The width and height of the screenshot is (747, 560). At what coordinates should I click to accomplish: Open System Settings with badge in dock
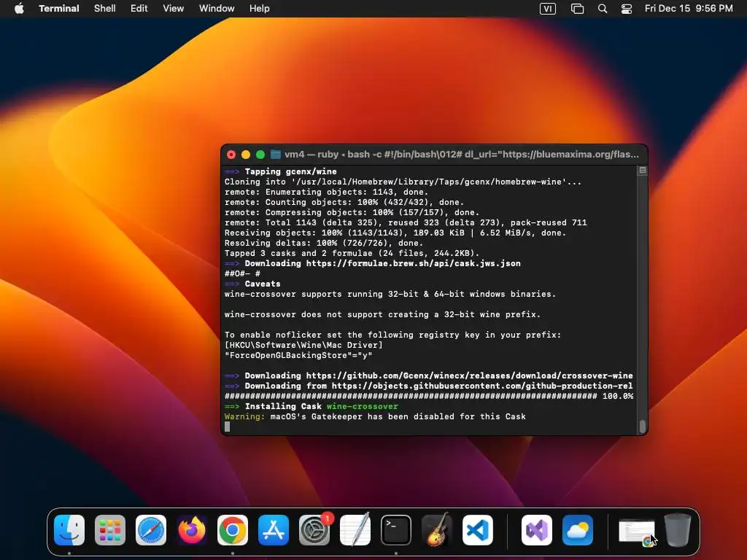(x=314, y=530)
